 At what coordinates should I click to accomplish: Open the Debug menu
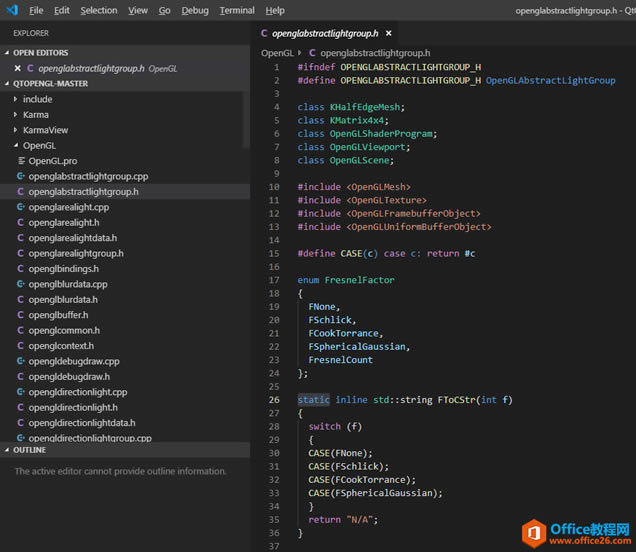[195, 11]
